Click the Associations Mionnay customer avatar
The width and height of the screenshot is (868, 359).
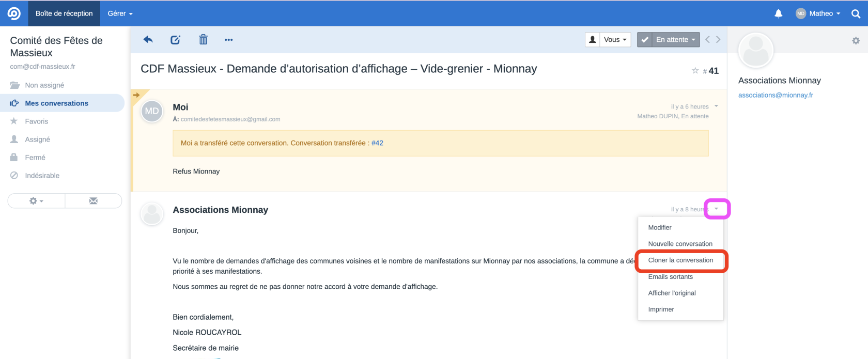coord(756,50)
